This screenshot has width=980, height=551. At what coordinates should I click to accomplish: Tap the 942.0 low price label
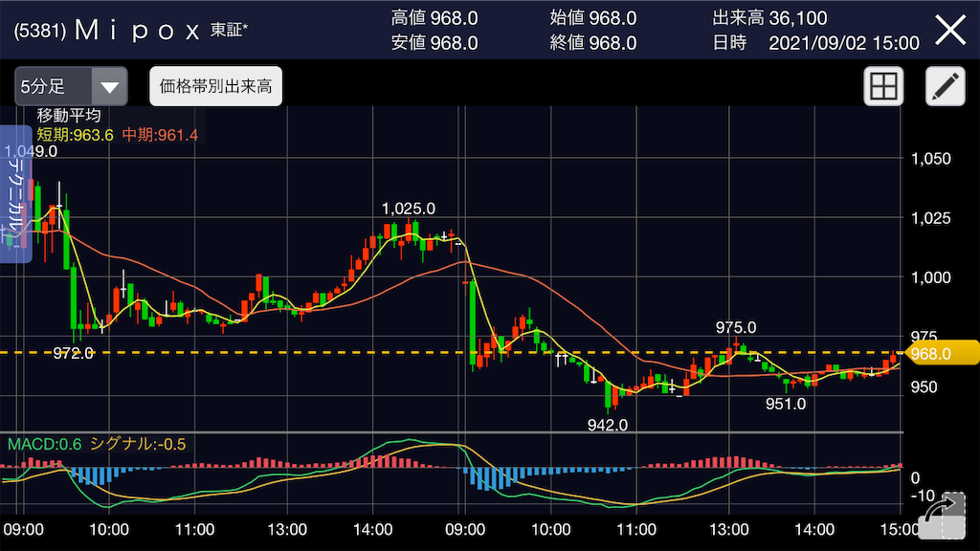pyautogui.click(x=608, y=426)
